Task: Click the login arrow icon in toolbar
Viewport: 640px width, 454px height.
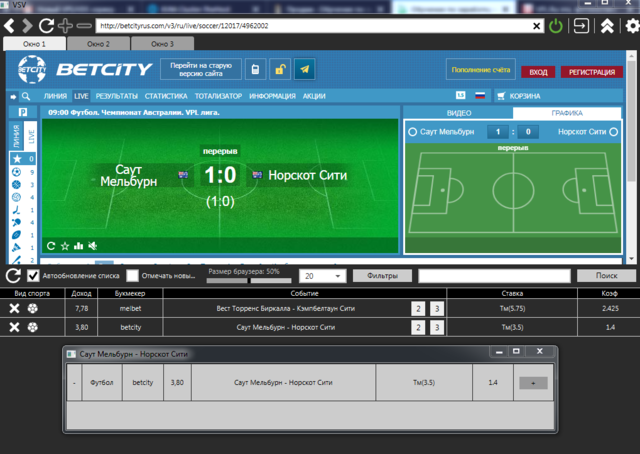Action: 581,26
